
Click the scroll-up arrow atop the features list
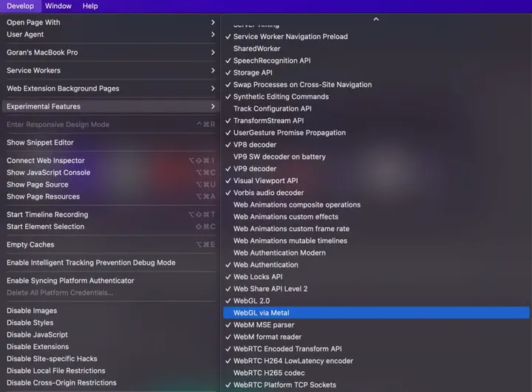point(376,19)
